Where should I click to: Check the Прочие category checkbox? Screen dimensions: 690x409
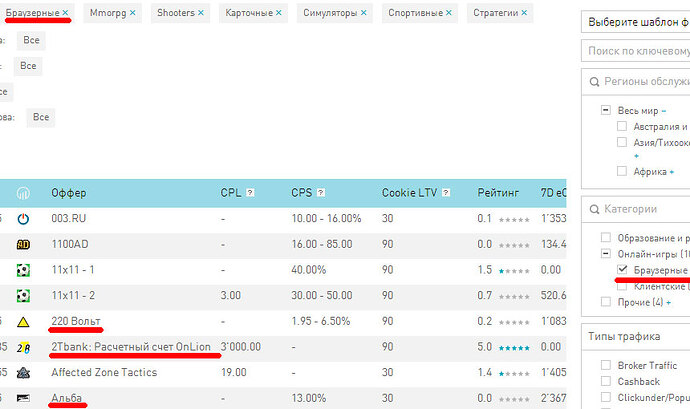pyautogui.click(x=606, y=302)
